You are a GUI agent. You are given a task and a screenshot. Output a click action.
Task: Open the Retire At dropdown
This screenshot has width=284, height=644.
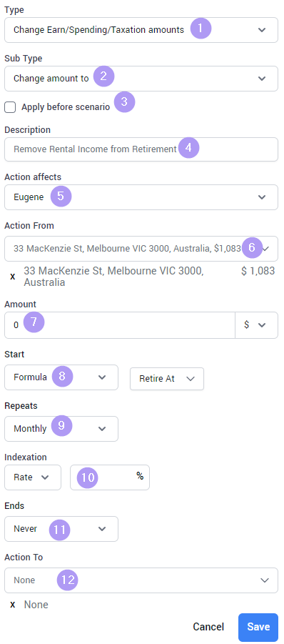tap(167, 379)
